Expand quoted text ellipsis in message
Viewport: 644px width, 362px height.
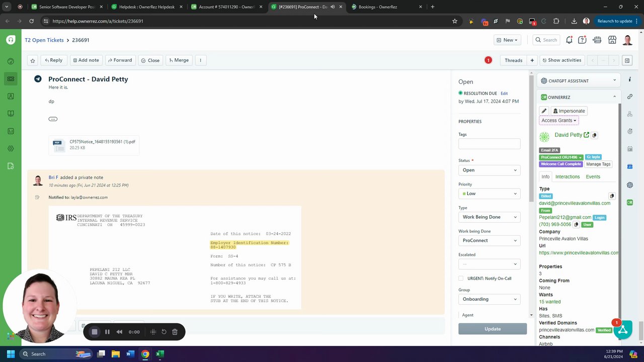click(53, 119)
